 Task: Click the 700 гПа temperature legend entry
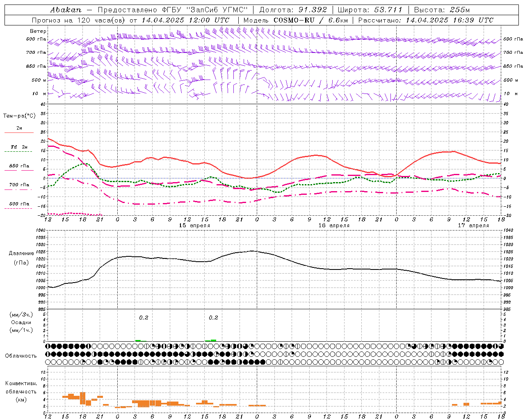[x=19, y=185]
